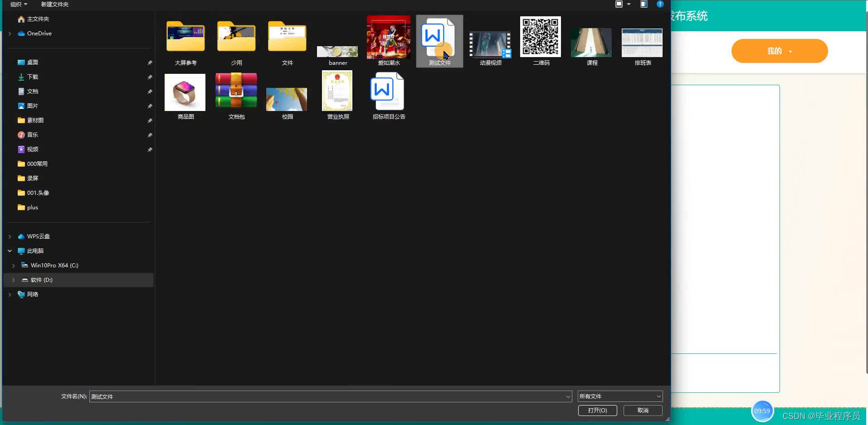Click the pin icon beside 下载
The width and height of the screenshot is (868, 425).
150,77
